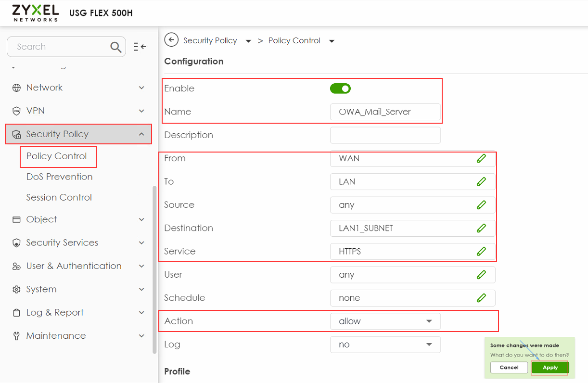This screenshot has height=383, width=588.
Task: Edit the To field with the pencil icon
Action: coord(482,181)
